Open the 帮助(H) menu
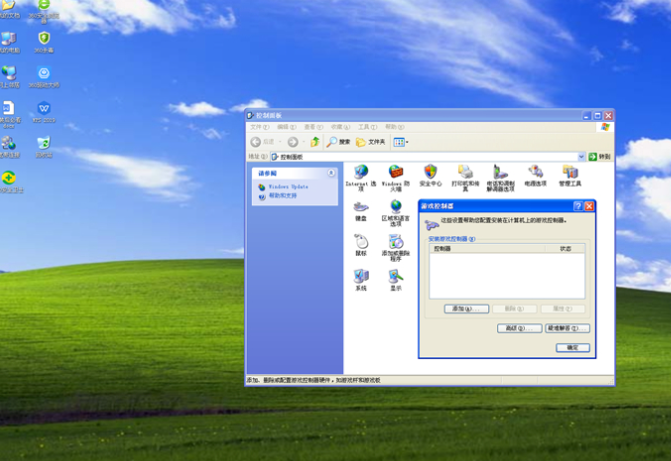 [x=395, y=127]
